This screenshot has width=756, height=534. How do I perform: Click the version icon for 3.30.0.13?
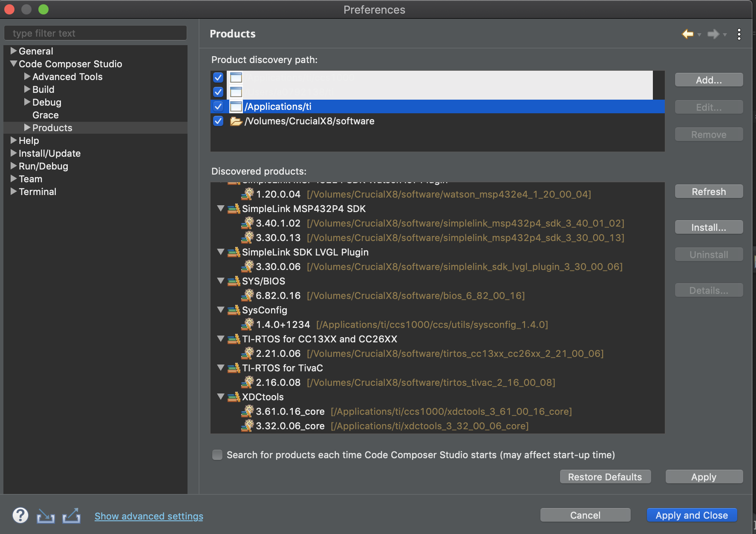(x=248, y=237)
